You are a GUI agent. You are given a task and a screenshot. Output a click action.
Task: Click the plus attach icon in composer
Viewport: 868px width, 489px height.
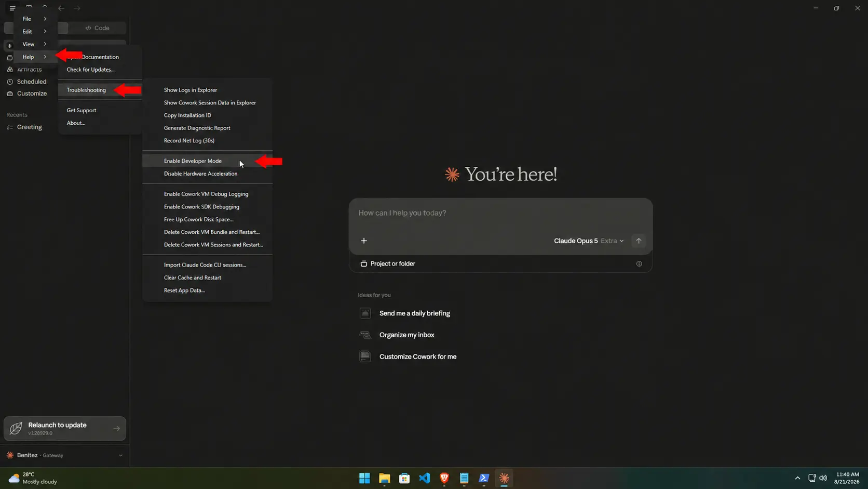(364, 241)
